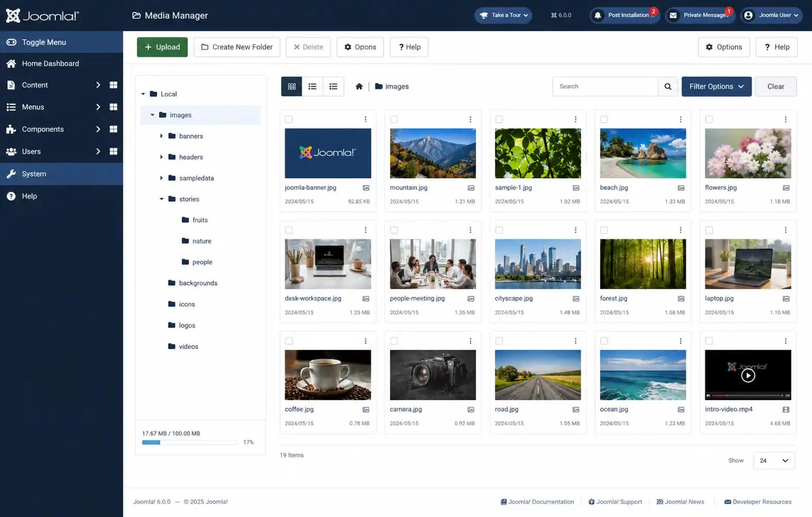Open actions menu for sample-1.jpg
The image size is (812, 517).
point(575,119)
